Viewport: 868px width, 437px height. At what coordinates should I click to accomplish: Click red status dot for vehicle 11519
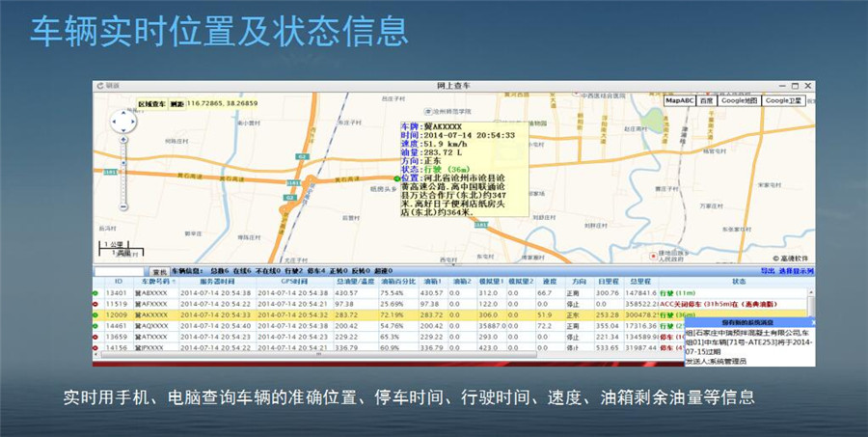click(x=96, y=303)
